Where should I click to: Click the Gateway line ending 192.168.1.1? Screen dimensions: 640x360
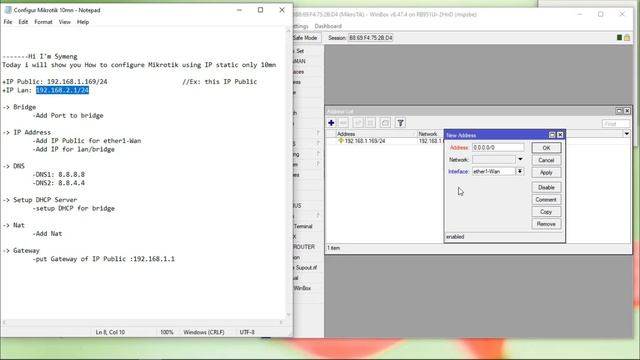click(x=104, y=259)
